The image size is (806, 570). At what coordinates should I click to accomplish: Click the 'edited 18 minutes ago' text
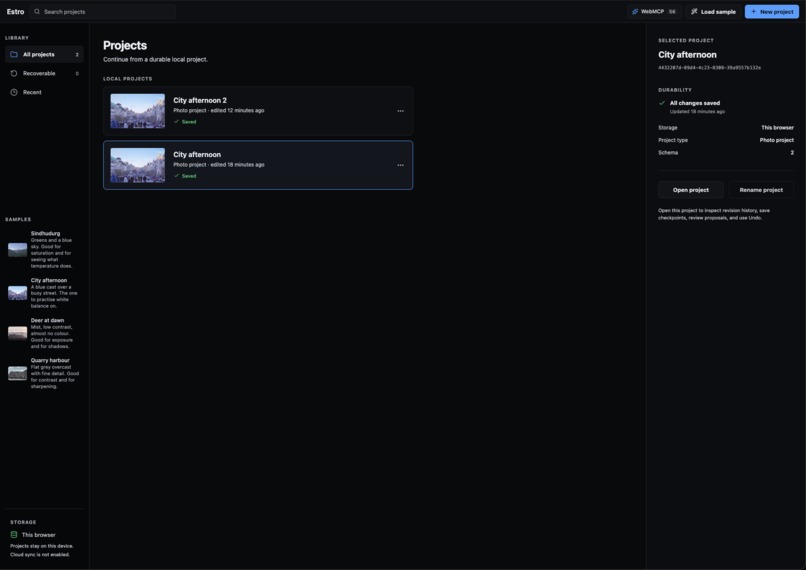237,165
